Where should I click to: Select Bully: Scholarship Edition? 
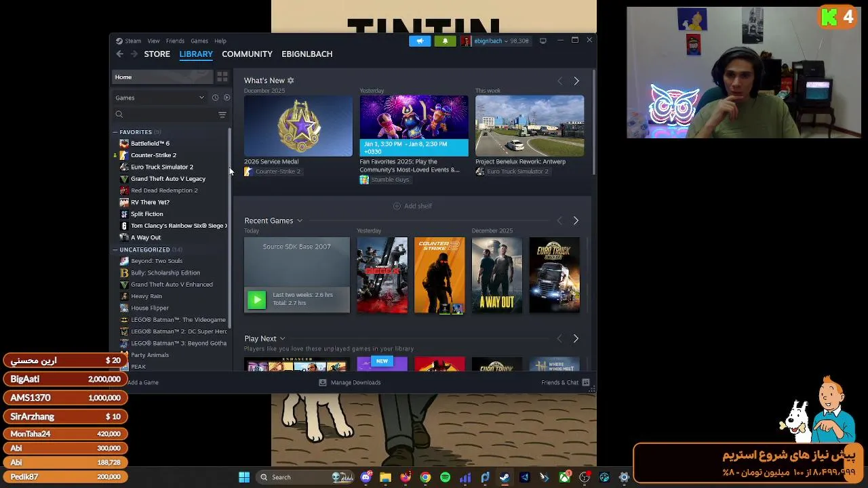[x=165, y=272]
